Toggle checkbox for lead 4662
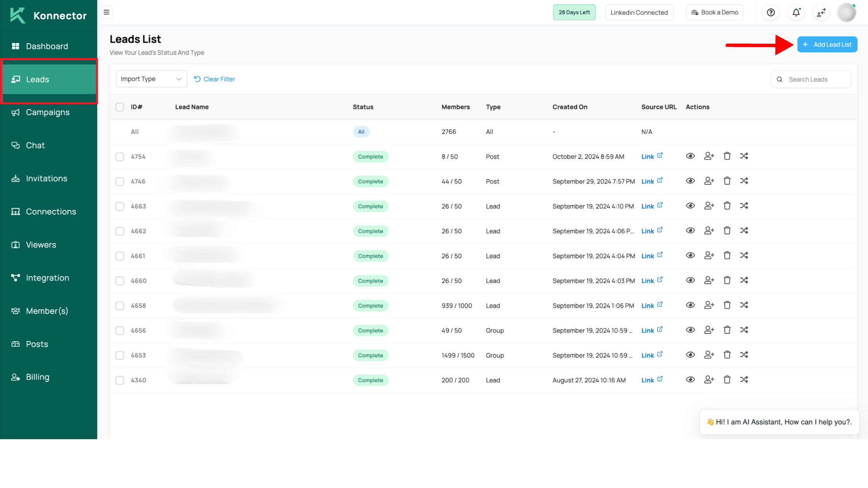Screen dimensions: 868x488 (x=119, y=230)
